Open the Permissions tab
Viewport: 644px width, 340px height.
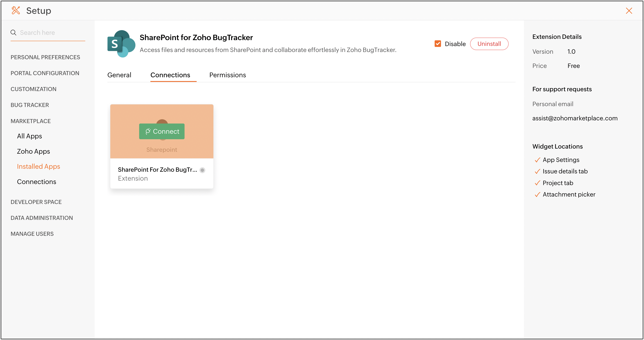[x=227, y=75]
